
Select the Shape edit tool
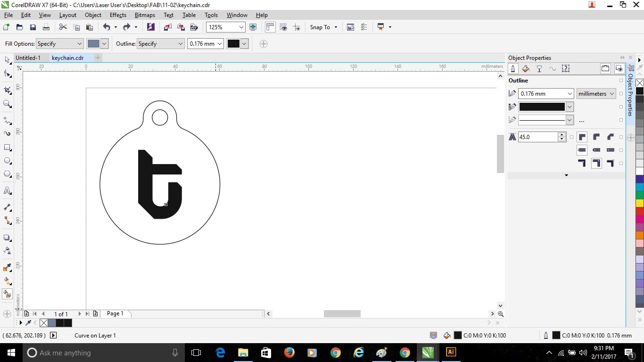point(7,74)
